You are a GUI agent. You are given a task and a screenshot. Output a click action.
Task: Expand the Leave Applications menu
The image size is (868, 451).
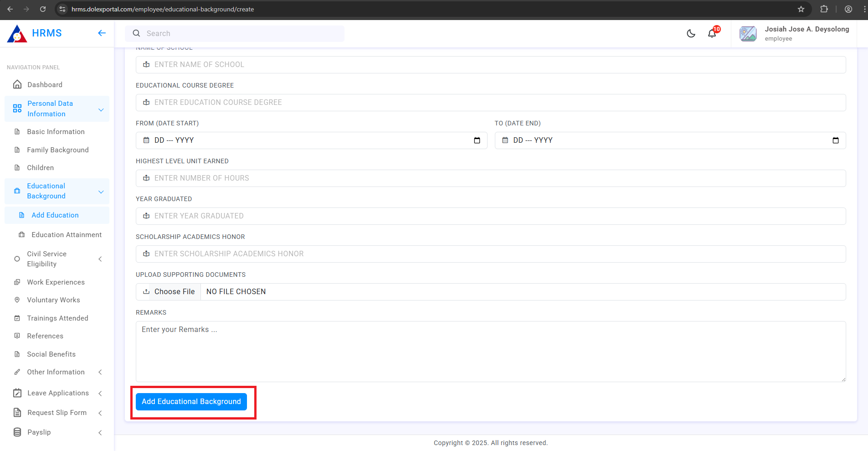[100, 393]
